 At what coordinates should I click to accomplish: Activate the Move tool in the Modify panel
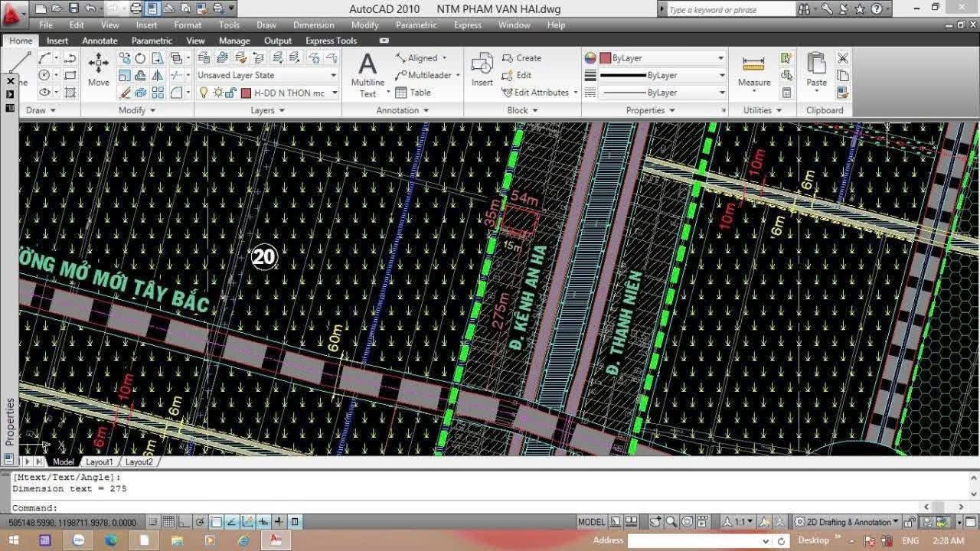98,65
